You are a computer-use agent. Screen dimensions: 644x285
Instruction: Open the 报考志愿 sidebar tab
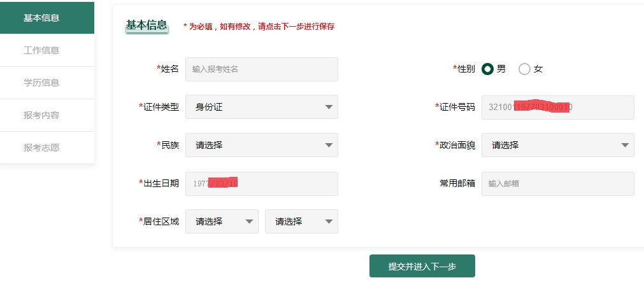click(x=41, y=148)
